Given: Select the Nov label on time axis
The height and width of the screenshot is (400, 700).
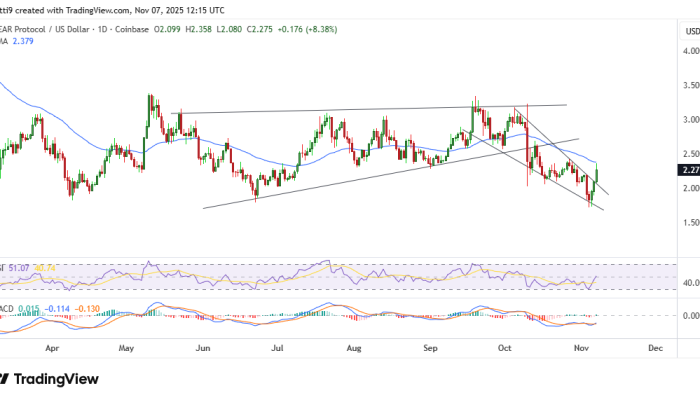Looking at the screenshot, I should point(581,348).
